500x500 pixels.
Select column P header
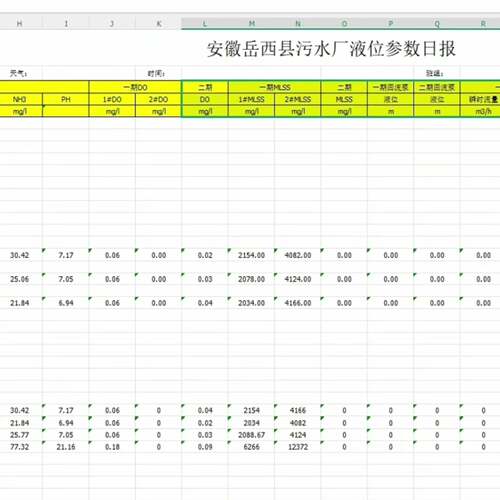point(390,23)
